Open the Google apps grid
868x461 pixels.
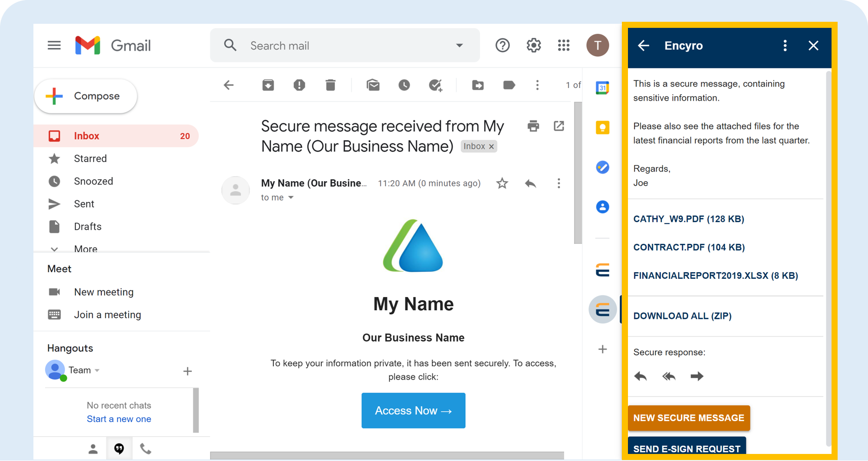point(564,46)
